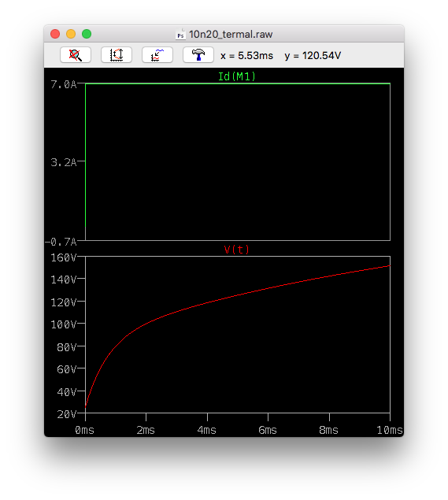
Task: Click the 7.0A vertical axis label
Action: (64, 84)
